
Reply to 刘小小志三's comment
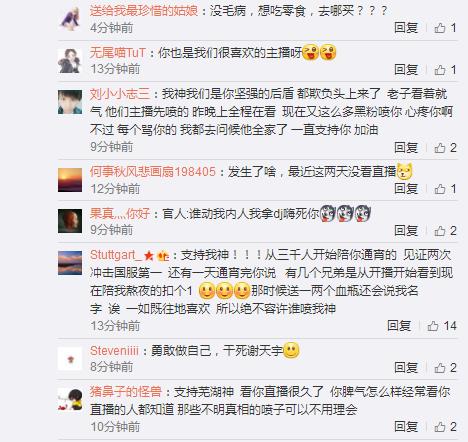point(406,148)
